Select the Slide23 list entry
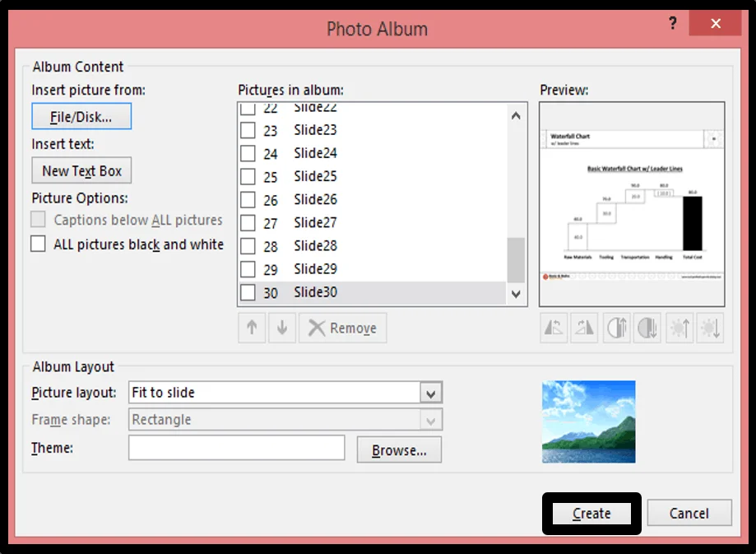Viewport: 756px width, 554px height. point(372,130)
